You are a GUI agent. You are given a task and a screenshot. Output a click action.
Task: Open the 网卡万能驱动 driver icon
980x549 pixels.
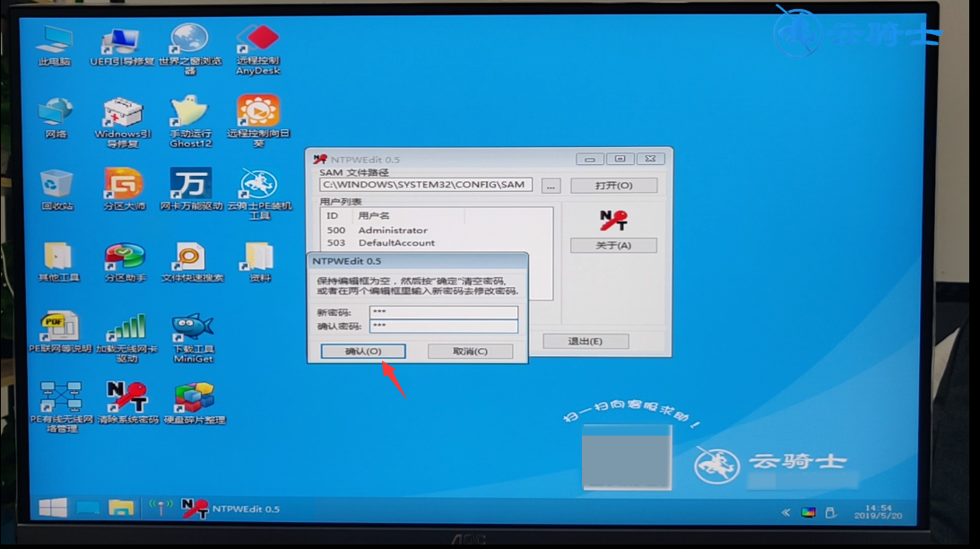pos(190,185)
